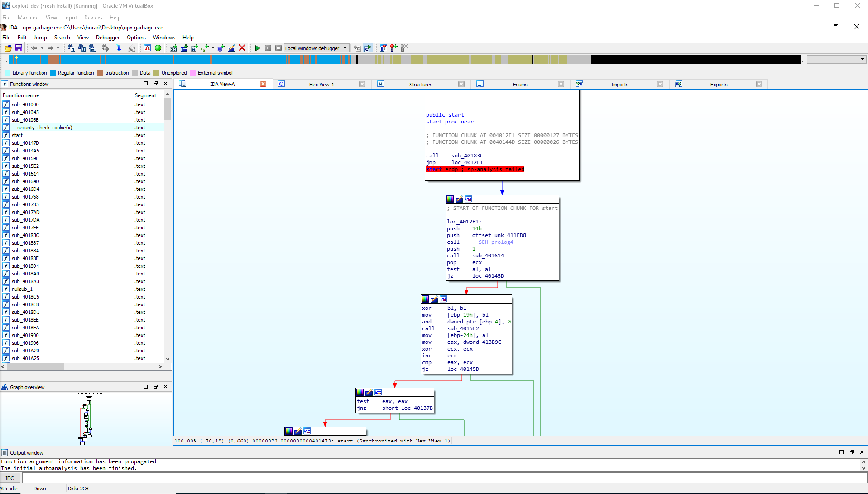The width and height of the screenshot is (868, 494).
Task: Click the blue star-plus toolbar icon
Action: pyautogui.click(x=221, y=48)
